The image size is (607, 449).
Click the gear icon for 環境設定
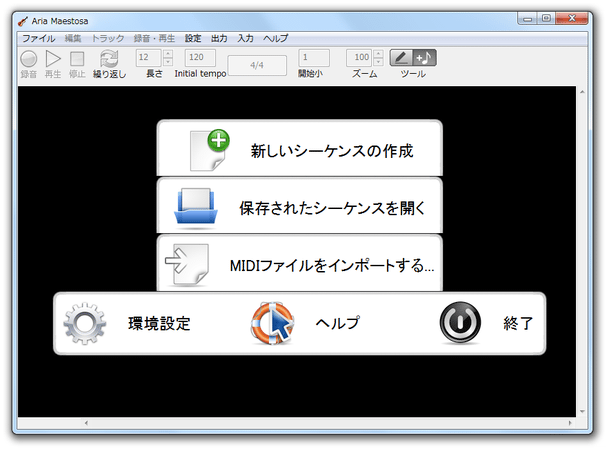tap(85, 324)
